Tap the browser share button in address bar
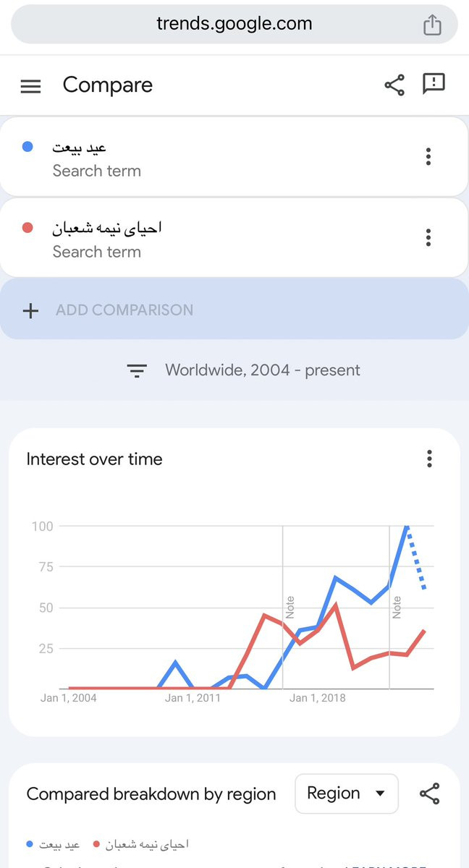 coord(432,25)
